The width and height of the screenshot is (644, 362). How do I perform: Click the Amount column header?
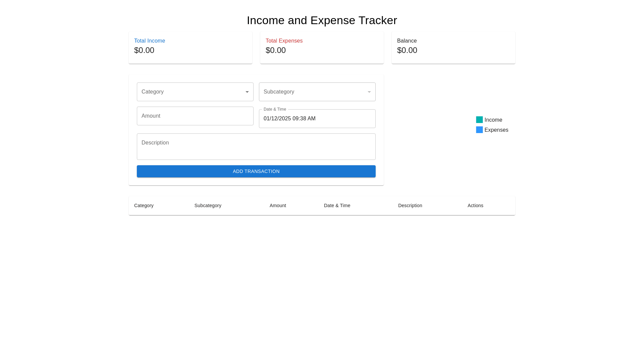[x=278, y=205]
